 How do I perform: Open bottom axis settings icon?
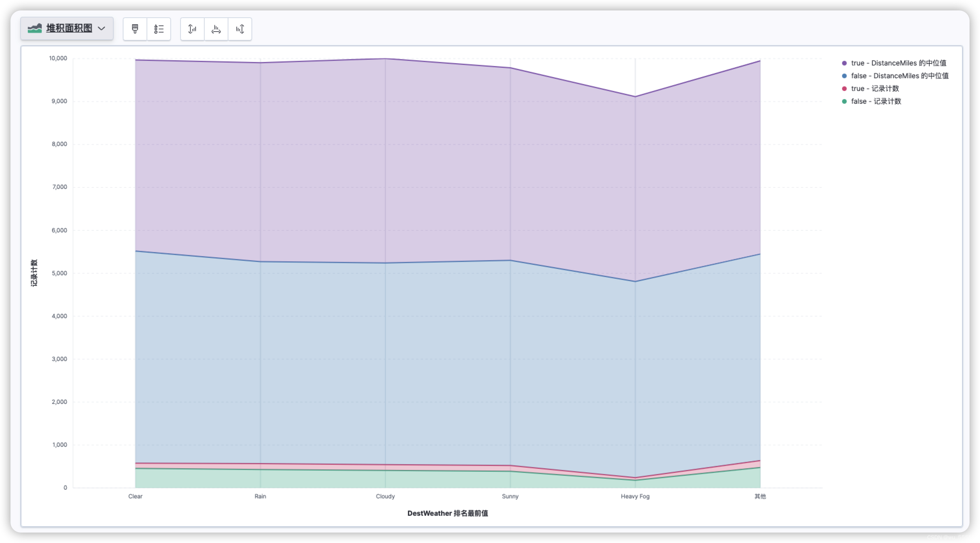(x=216, y=29)
